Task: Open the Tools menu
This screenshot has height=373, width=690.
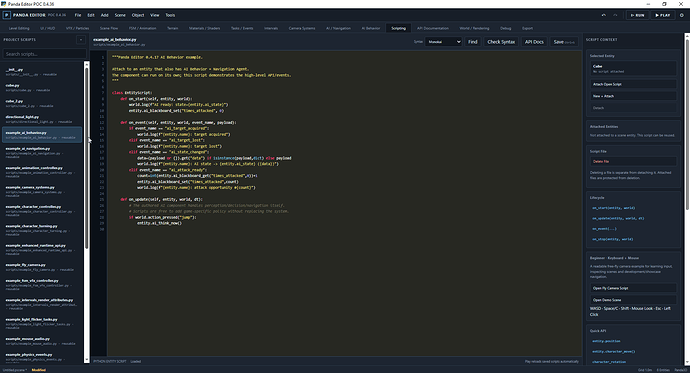Action: (170, 15)
